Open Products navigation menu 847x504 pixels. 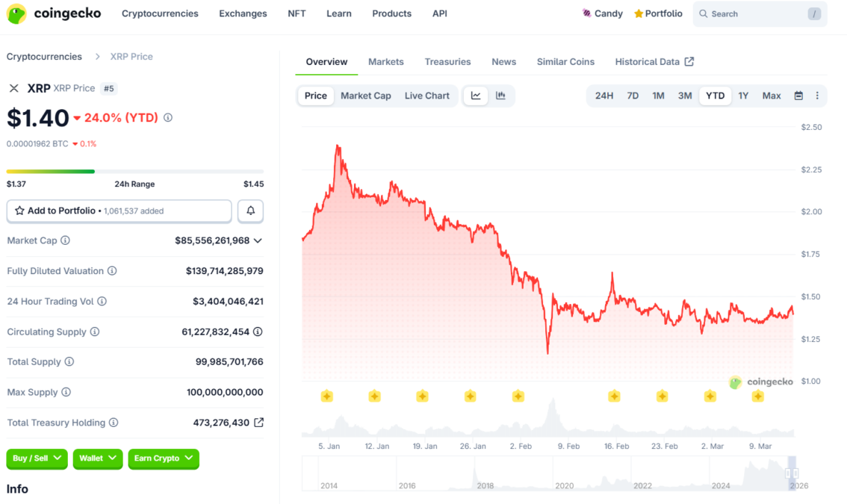(391, 13)
